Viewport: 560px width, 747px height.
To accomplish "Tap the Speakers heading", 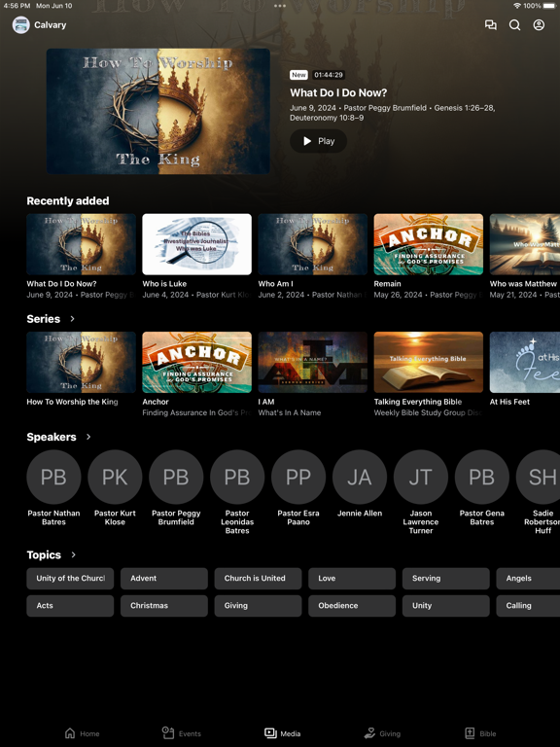I will point(52,437).
